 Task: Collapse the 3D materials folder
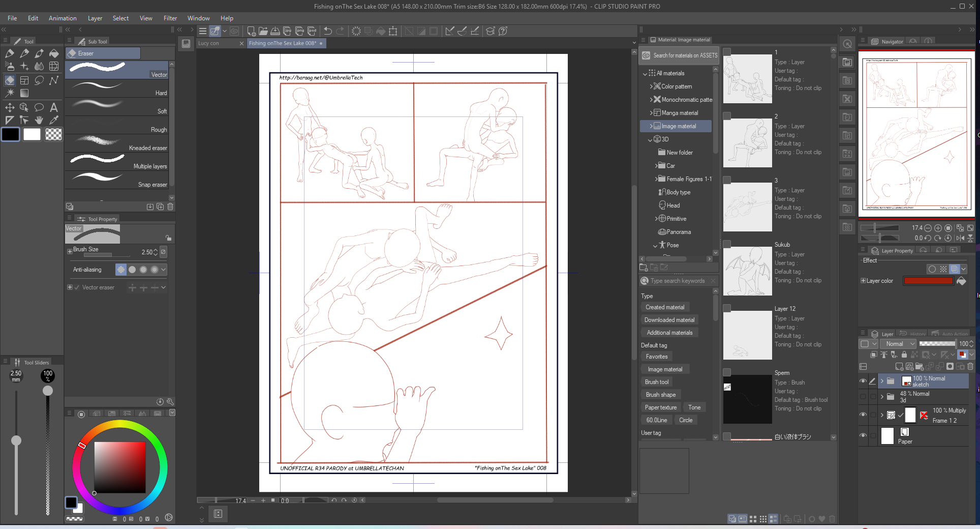click(x=650, y=139)
